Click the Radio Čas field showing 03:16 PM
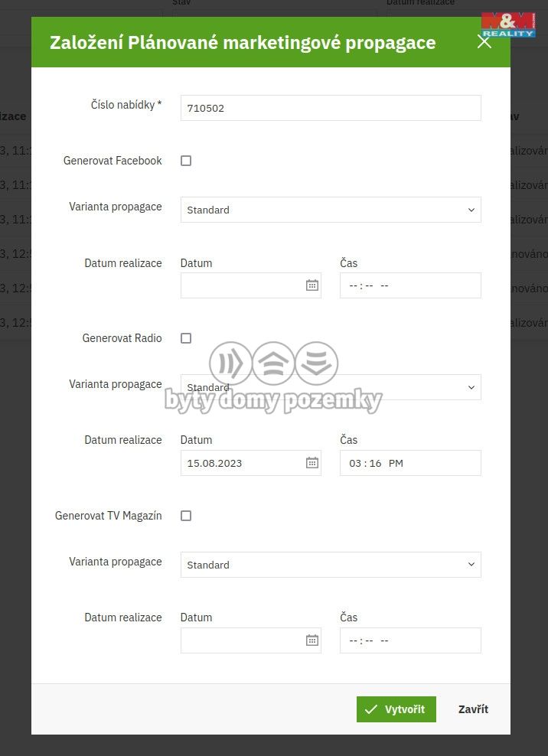Viewport: 548px width, 756px height. (410, 463)
